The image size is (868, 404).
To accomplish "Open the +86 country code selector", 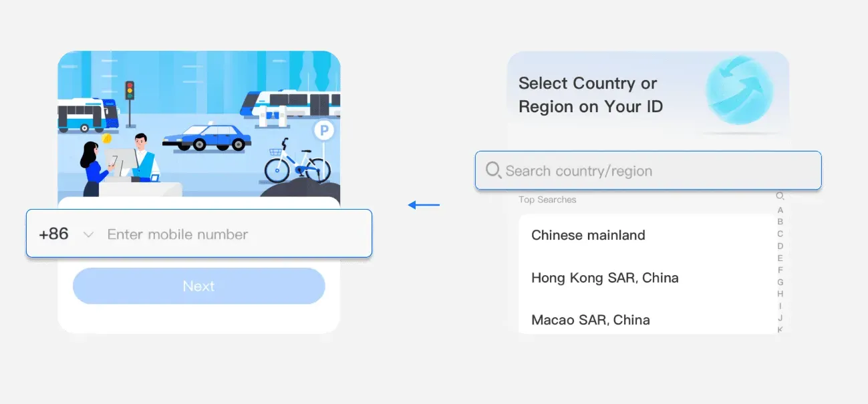I will 54,234.
